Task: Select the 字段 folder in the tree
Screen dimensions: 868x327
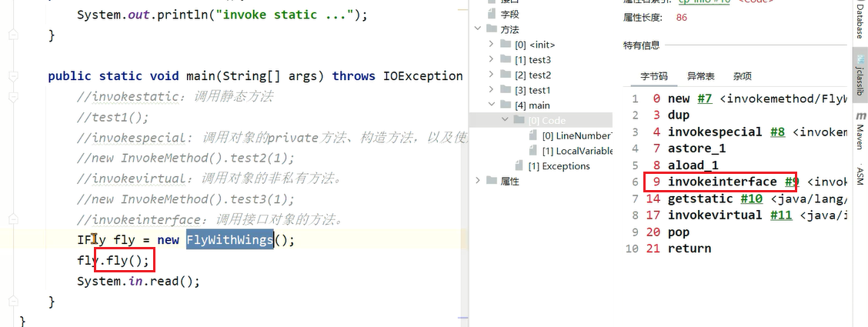Action: (x=510, y=14)
